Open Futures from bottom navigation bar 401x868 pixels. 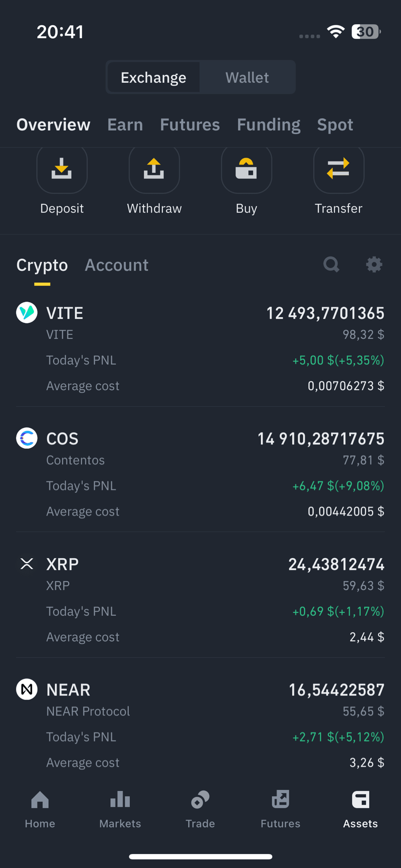pyautogui.click(x=280, y=809)
